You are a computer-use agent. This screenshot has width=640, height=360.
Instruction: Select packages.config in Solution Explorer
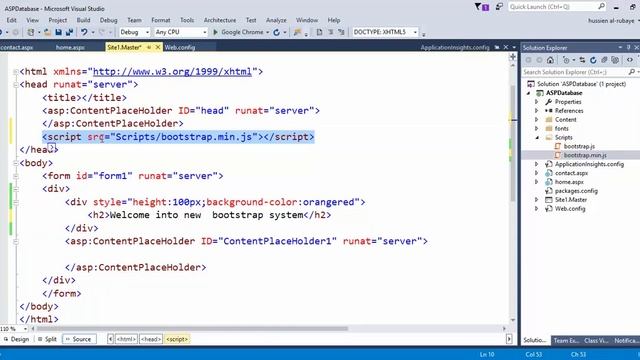[x=576, y=191]
